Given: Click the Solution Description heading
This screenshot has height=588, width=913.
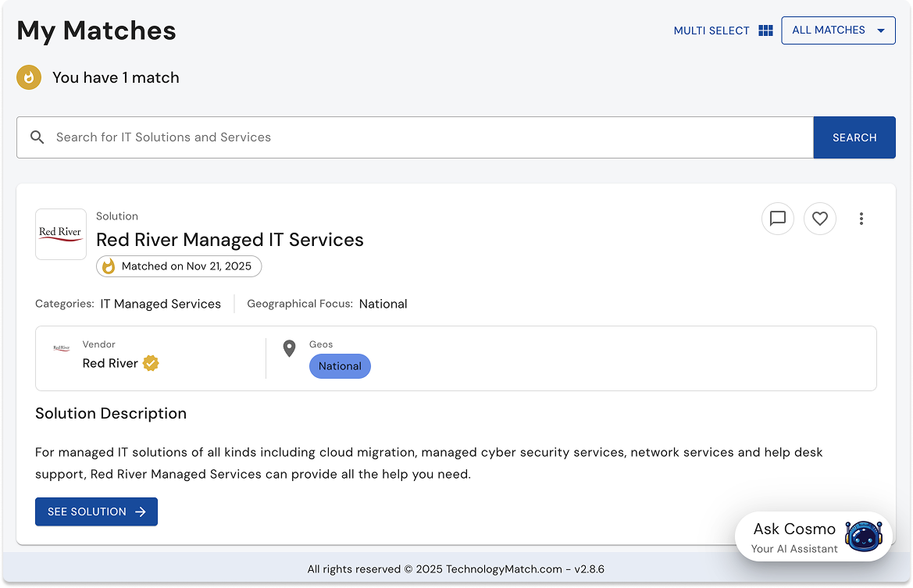Looking at the screenshot, I should point(111,413).
